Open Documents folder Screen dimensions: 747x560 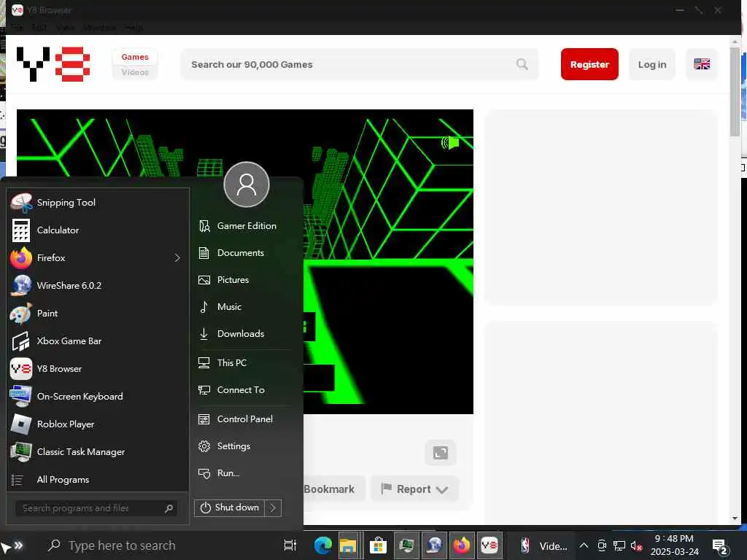click(245, 253)
